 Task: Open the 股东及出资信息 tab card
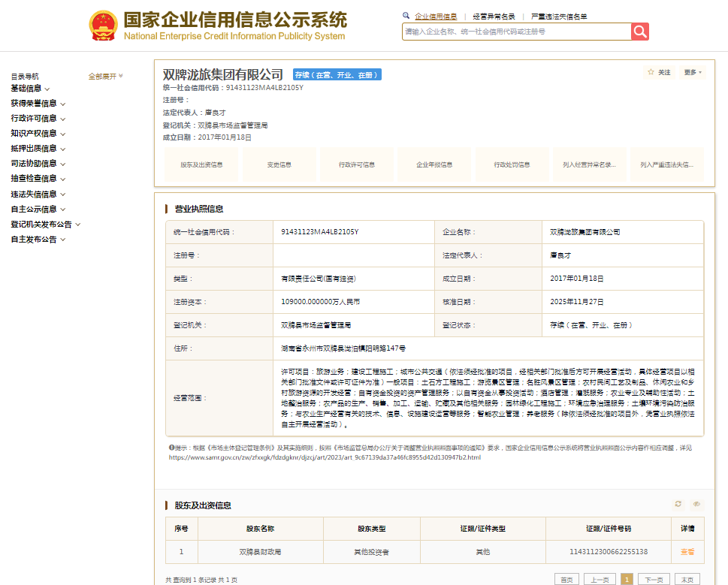201,164
